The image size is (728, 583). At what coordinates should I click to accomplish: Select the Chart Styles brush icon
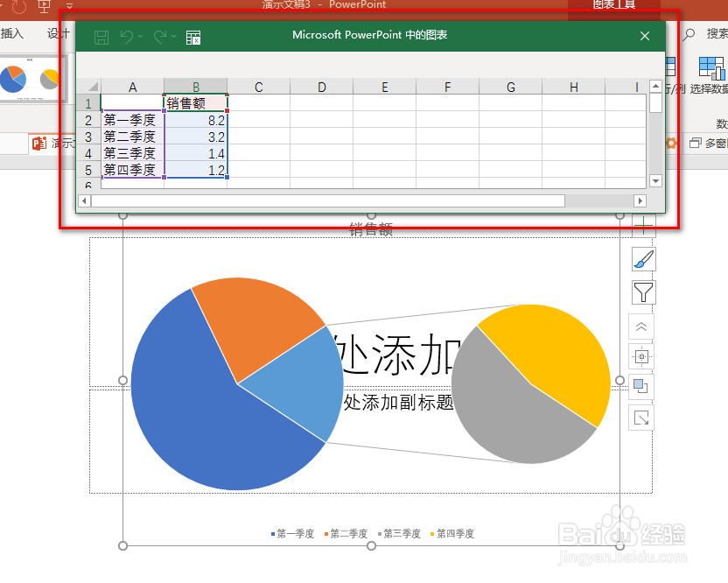click(x=642, y=259)
